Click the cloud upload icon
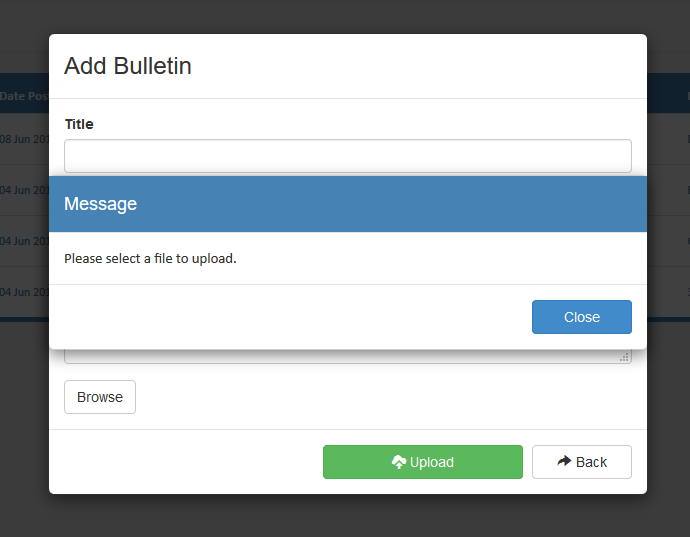Screen dimensions: 690x537 (399, 462)
